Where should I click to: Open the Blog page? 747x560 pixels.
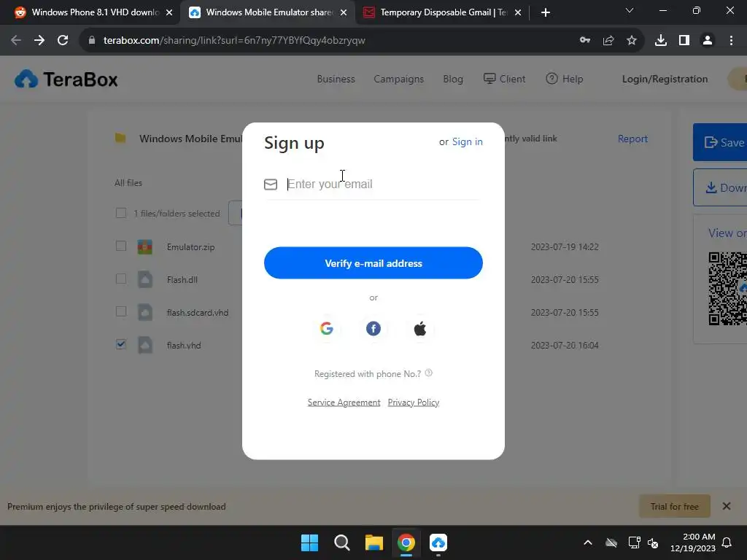click(453, 79)
